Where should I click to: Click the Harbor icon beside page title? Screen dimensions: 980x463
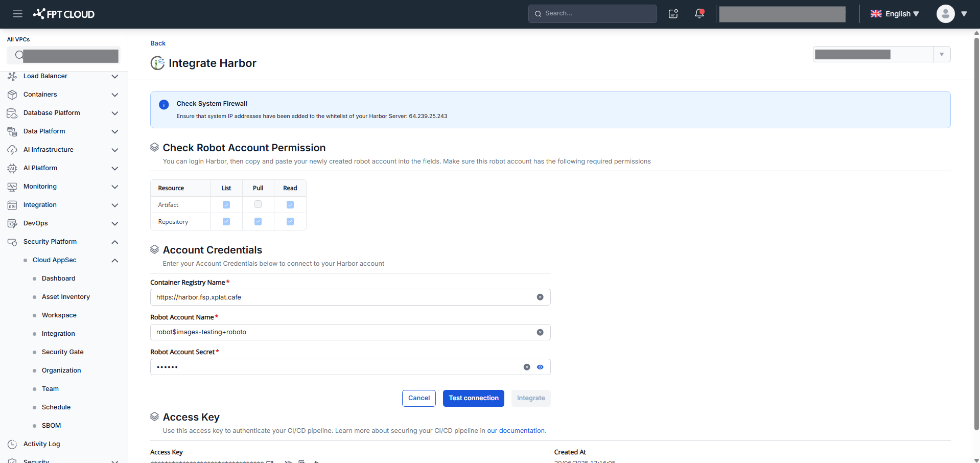tap(157, 63)
